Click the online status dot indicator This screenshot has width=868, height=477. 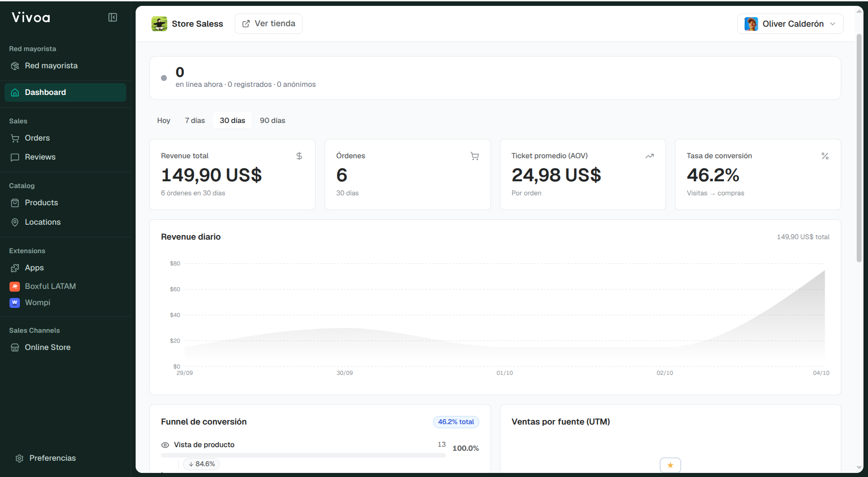pos(164,78)
